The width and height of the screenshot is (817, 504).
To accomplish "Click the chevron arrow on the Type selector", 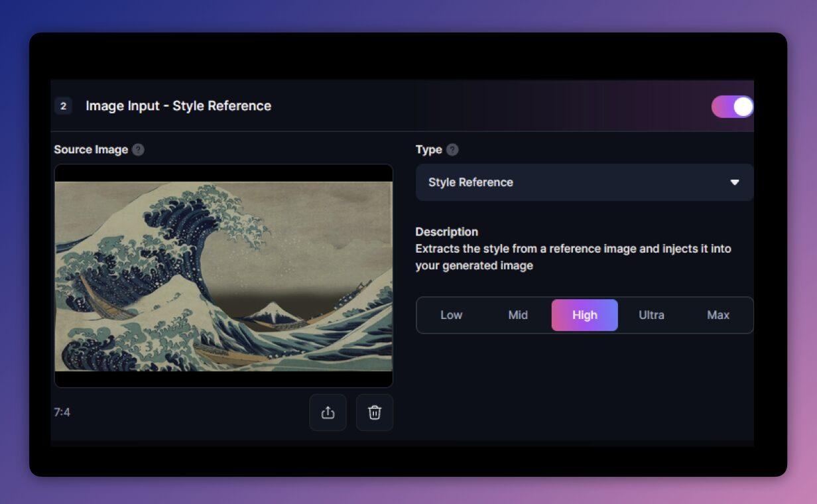I will tap(735, 182).
